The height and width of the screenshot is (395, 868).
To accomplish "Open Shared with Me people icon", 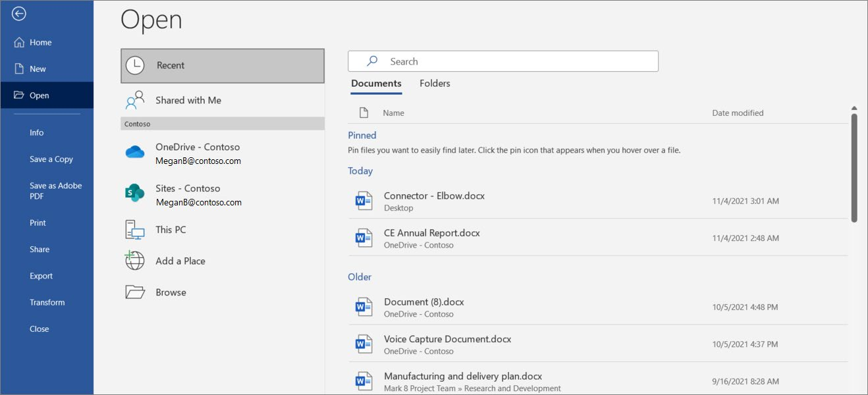I will click(135, 100).
